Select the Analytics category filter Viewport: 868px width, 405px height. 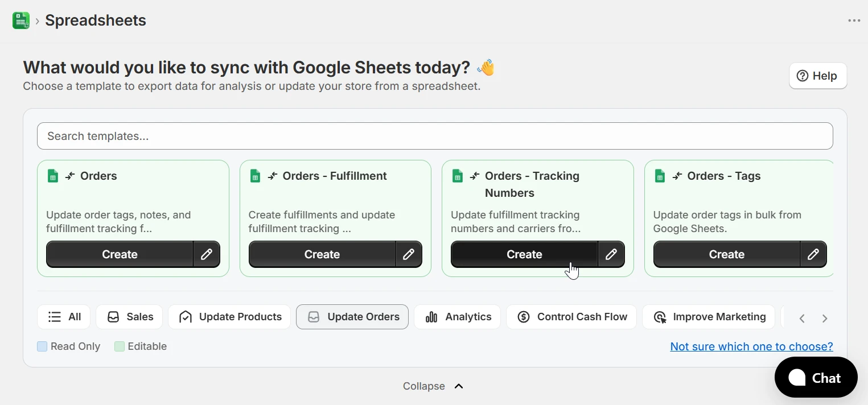(x=458, y=317)
